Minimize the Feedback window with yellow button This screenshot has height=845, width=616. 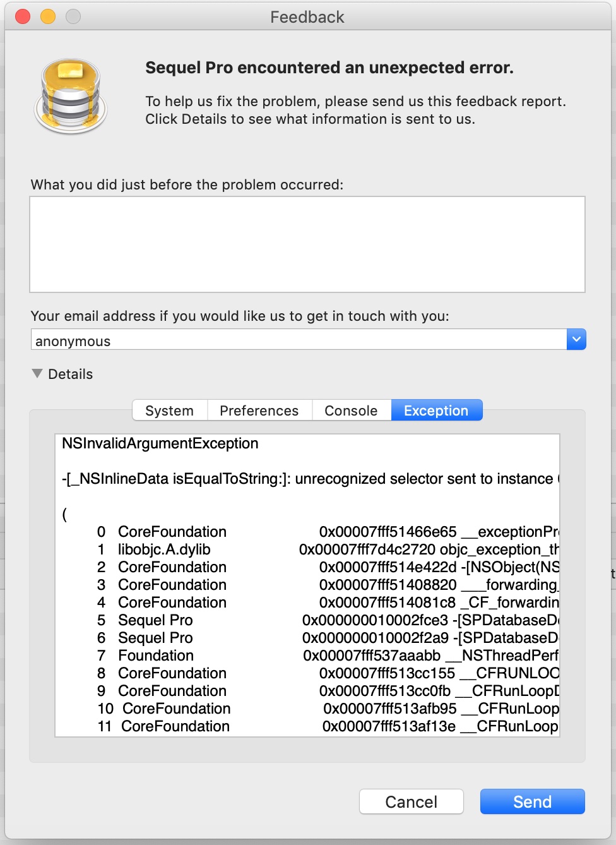pos(48,16)
